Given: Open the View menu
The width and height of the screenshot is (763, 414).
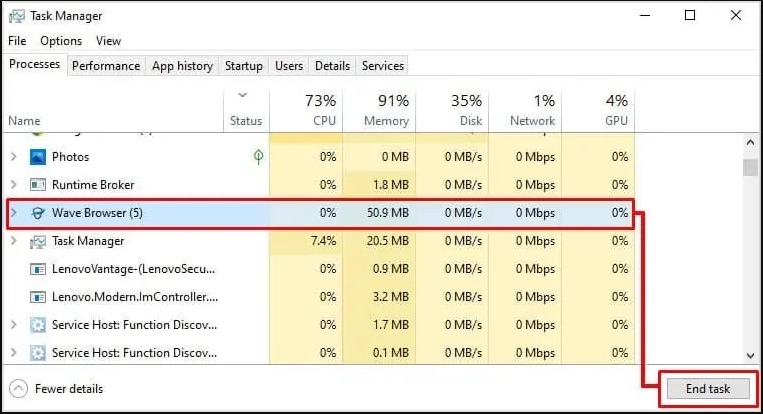Looking at the screenshot, I should 108,41.
